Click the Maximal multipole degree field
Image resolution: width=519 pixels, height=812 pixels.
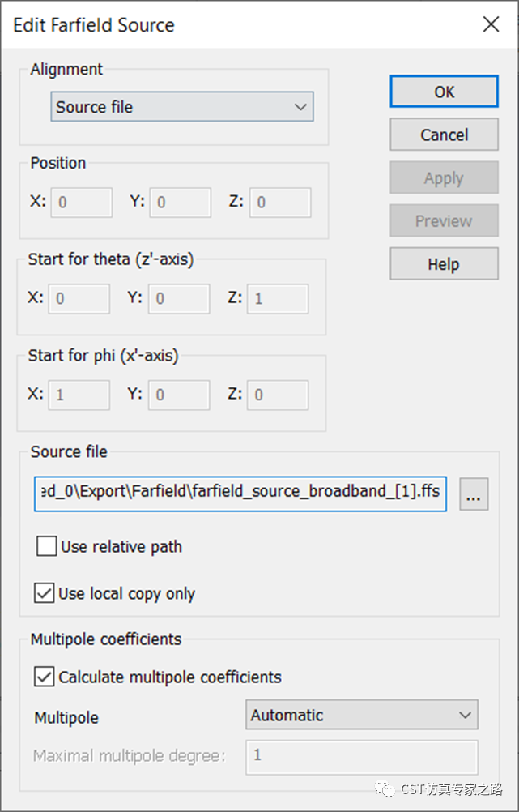tap(362, 757)
